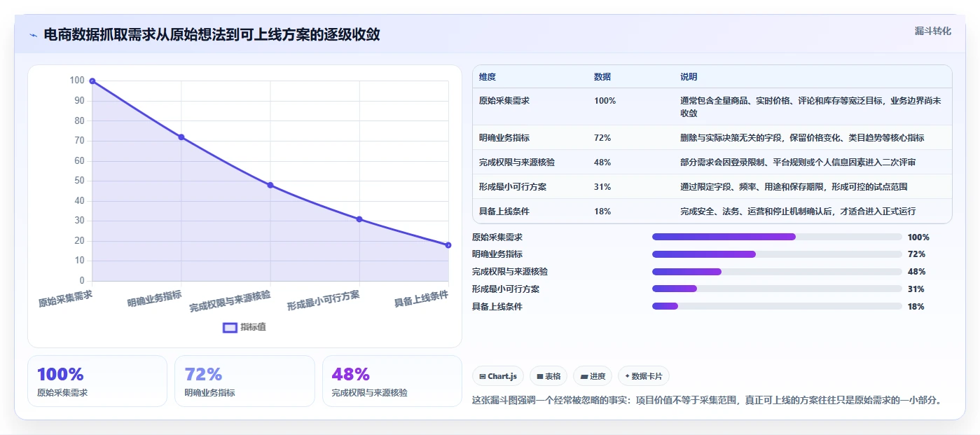The height and width of the screenshot is (435, 980).
Task: Click the 具备上线条件 x-axis label on the chart
Action: point(421,299)
